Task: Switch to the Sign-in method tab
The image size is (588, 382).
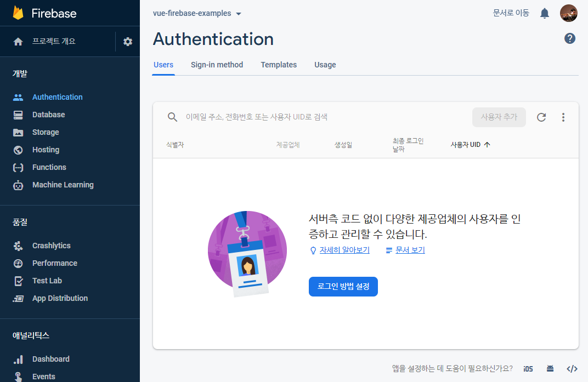Action: click(217, 65)
